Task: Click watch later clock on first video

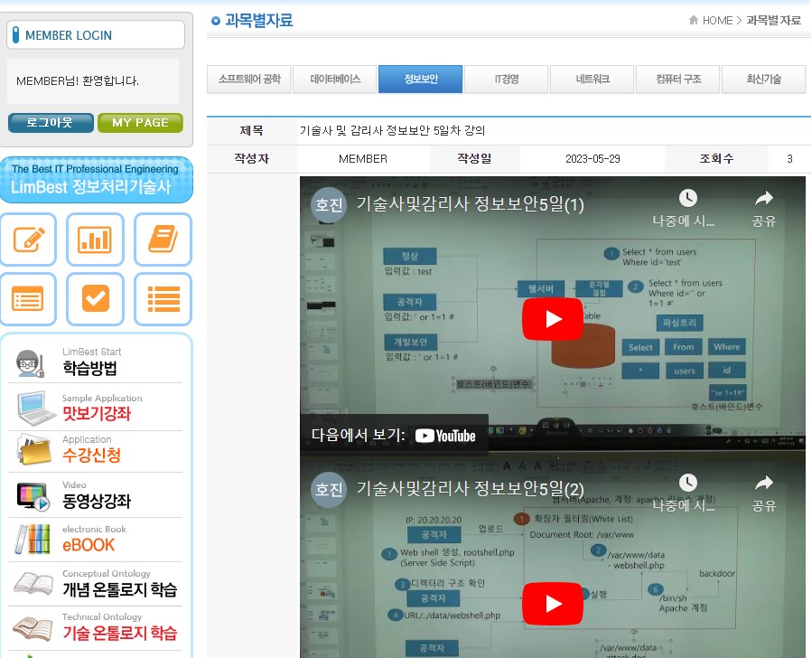Action: [x=687, y=207]
